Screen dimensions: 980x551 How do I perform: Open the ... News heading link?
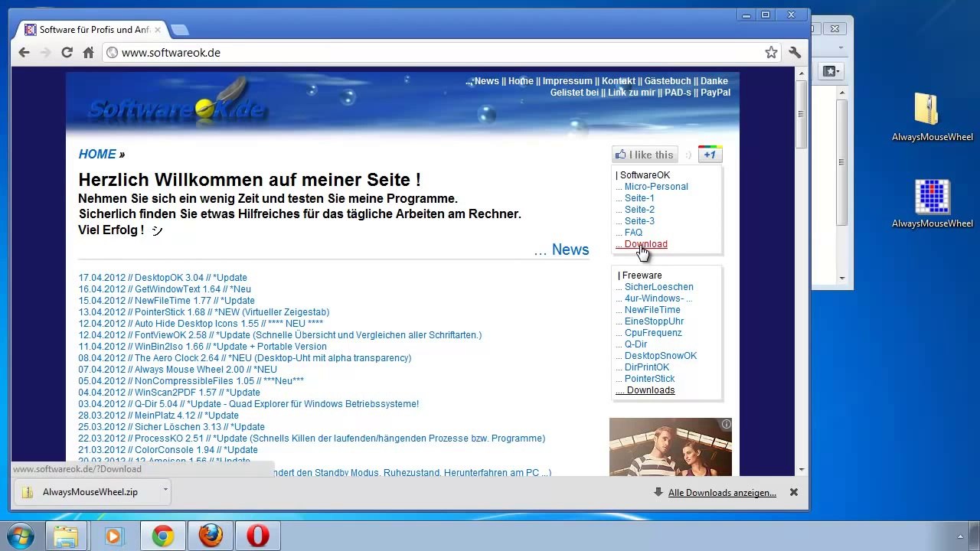tap(561, 249)
